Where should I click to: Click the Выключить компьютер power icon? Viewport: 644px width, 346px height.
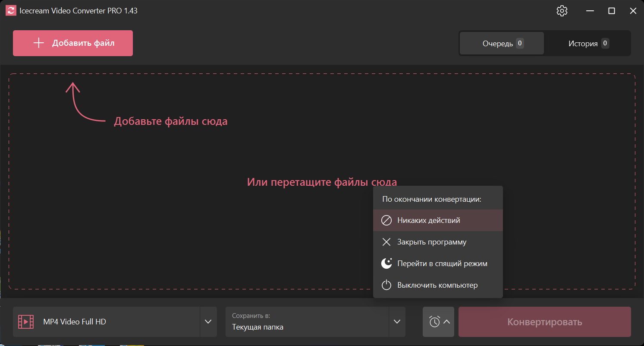click(386, 285)
